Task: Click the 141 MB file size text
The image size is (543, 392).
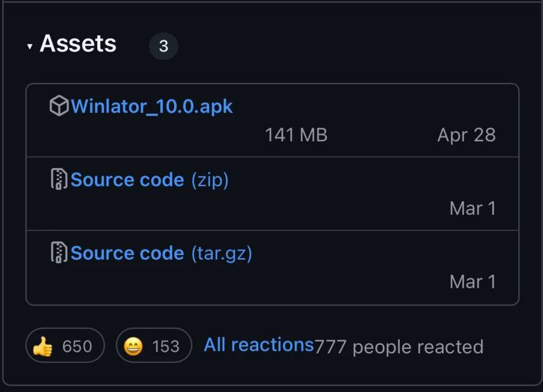Action: [x=296, y=135]
